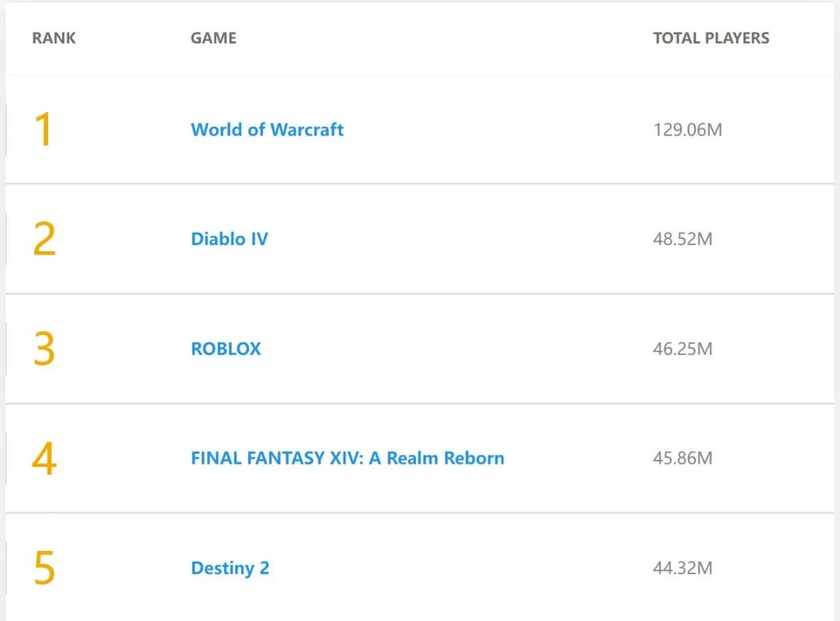Click the GAME column header
Screen dimensions: 840x621
click(213, 38)
